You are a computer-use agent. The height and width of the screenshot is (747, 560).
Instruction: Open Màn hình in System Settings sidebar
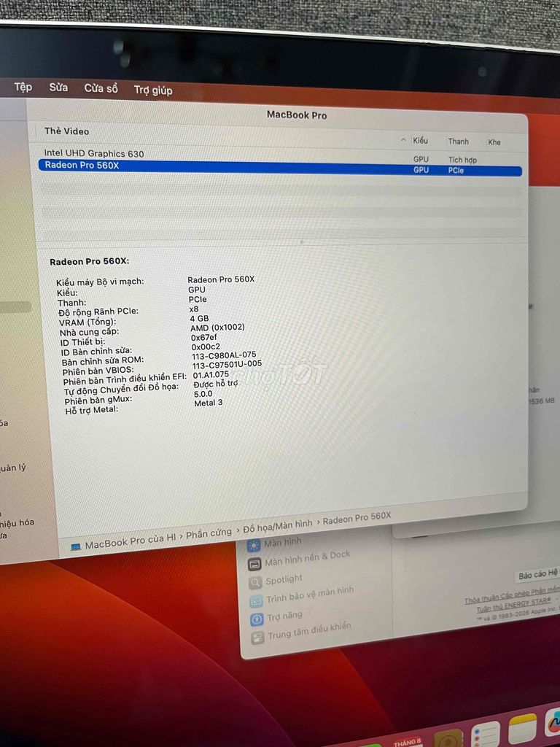(283, 542)
